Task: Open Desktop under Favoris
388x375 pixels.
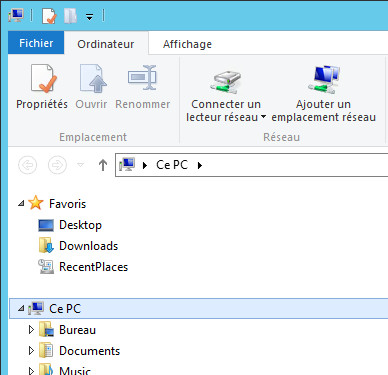Action: point(80,225)
